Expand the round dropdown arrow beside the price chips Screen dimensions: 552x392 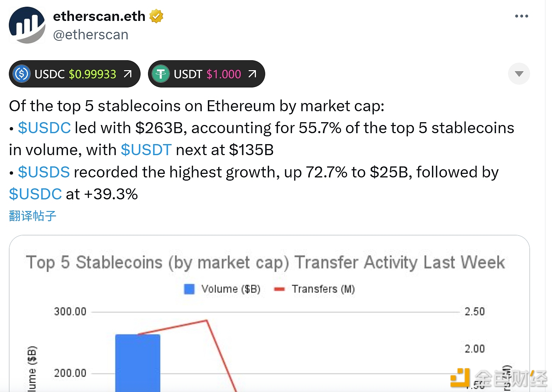point(519,74)
